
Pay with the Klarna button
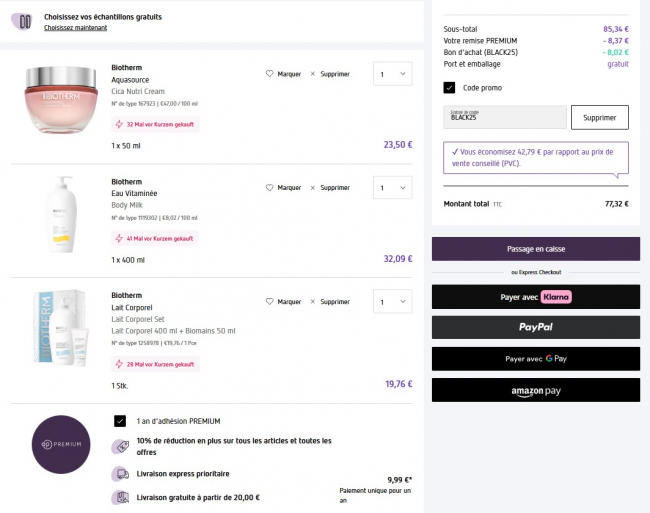click(x=535, y=297)
